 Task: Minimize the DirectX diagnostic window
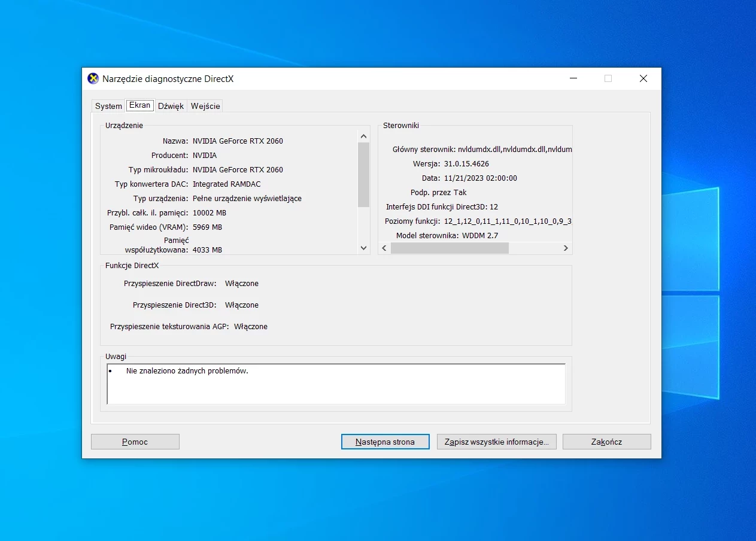click(x=573, y=78)
